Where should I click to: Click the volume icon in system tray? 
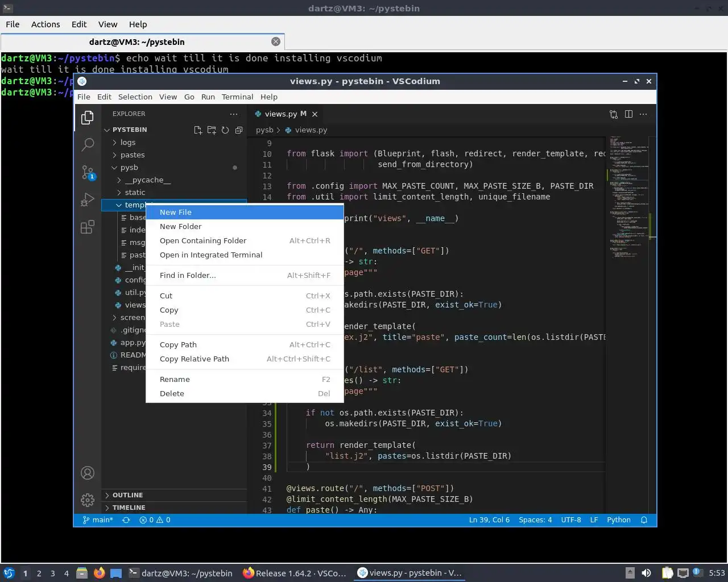[x=646, y=573]
